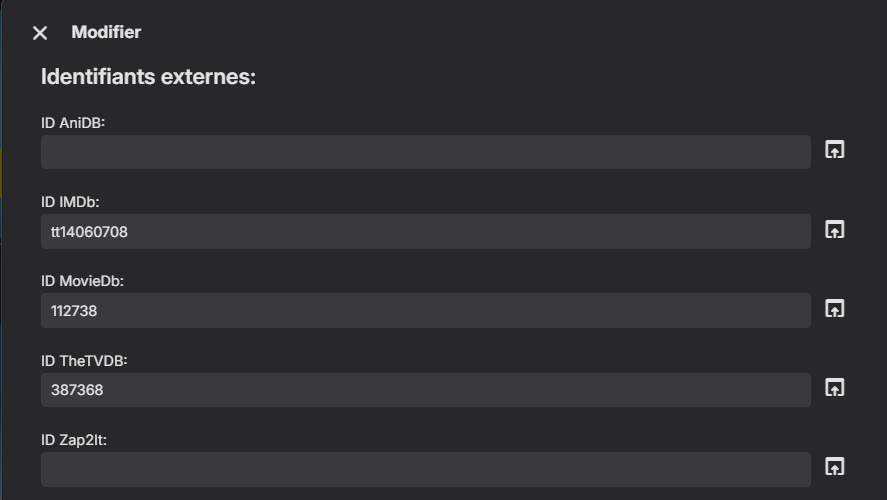Click the "Modifier" dialog title
Image resolution: width=887 pixels, height=500 pixels.
click(106, 32)
